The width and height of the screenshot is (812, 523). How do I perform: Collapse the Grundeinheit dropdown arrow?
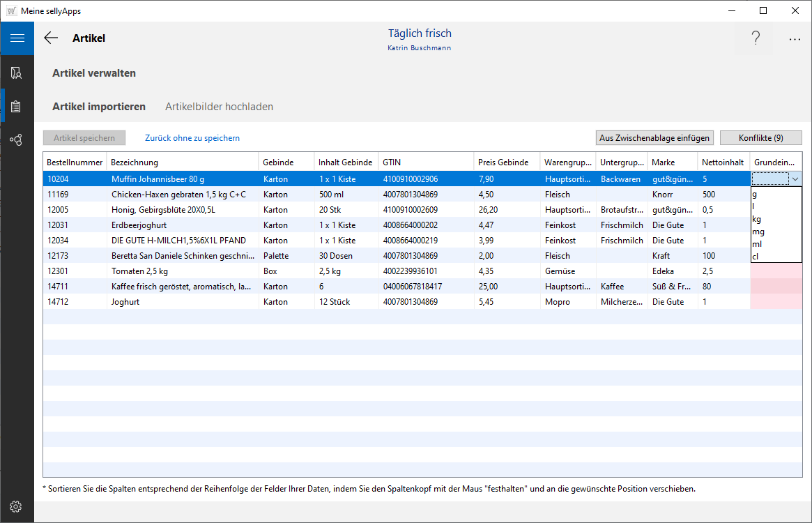tap(795, 179)
